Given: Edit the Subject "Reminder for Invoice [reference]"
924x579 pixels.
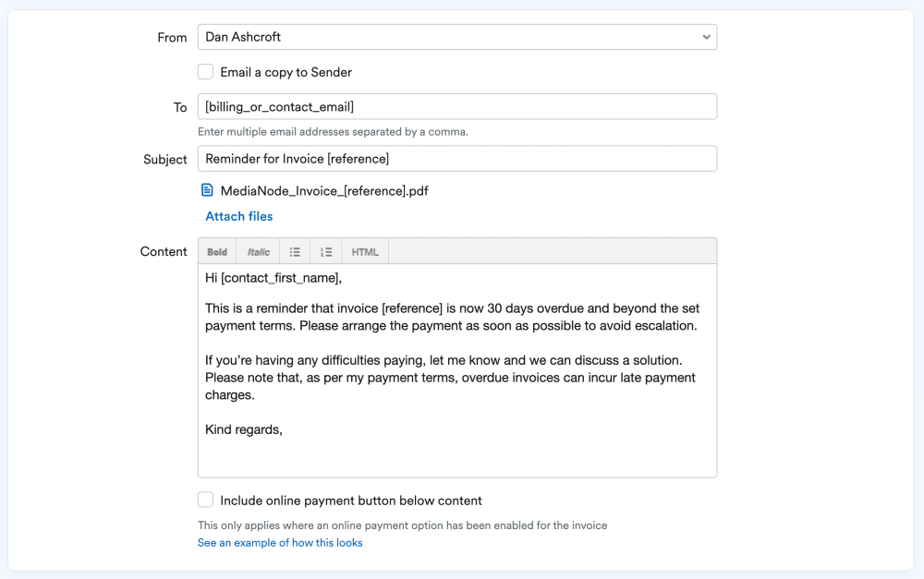Looking at the screenshot, I should (x=456, y=158).
